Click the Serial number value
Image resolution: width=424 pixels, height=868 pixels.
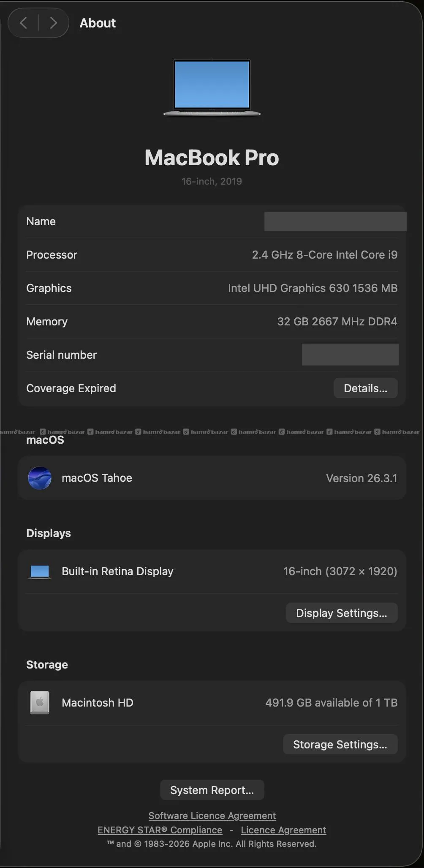350,355
